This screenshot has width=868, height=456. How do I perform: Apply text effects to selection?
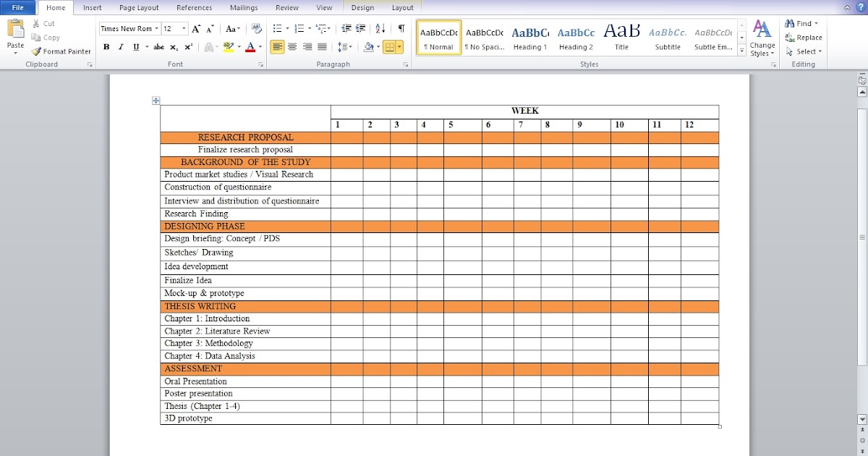[210, 47]
